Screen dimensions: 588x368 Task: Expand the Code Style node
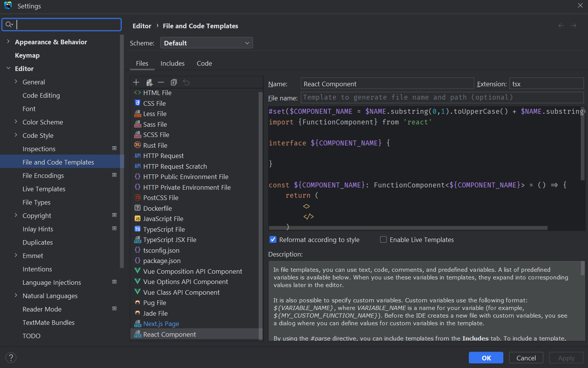tap(16, 135)
